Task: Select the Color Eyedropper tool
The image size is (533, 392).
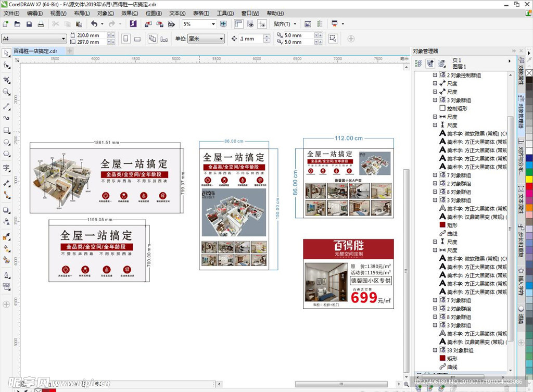Action: (x=6, y=237)
